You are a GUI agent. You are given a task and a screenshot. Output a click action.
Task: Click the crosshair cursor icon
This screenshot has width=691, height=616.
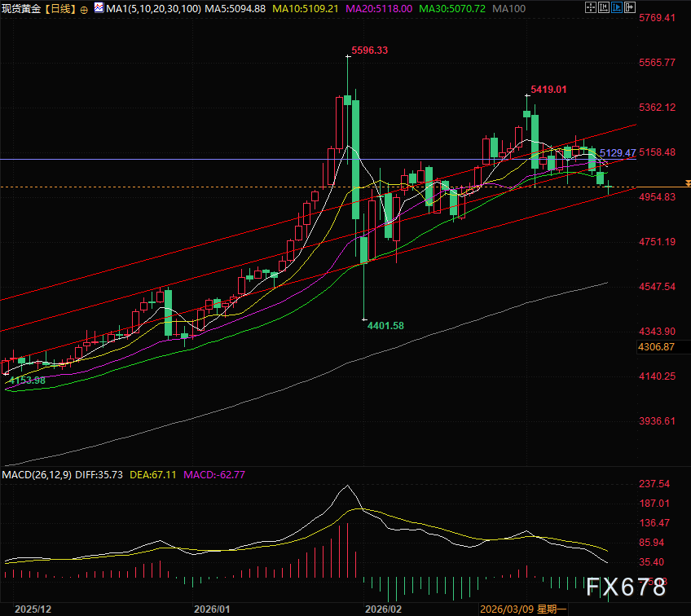coord(591,7)
